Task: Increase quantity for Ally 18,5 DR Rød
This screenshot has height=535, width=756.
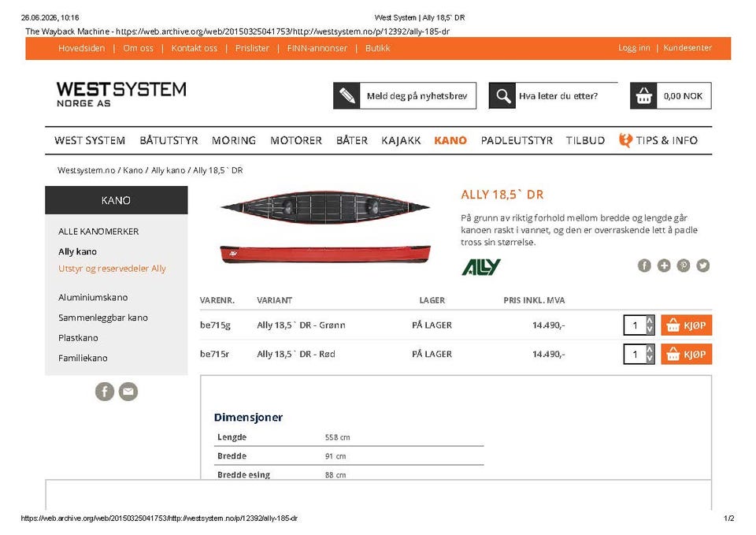Action: click(x=650, y=349)
